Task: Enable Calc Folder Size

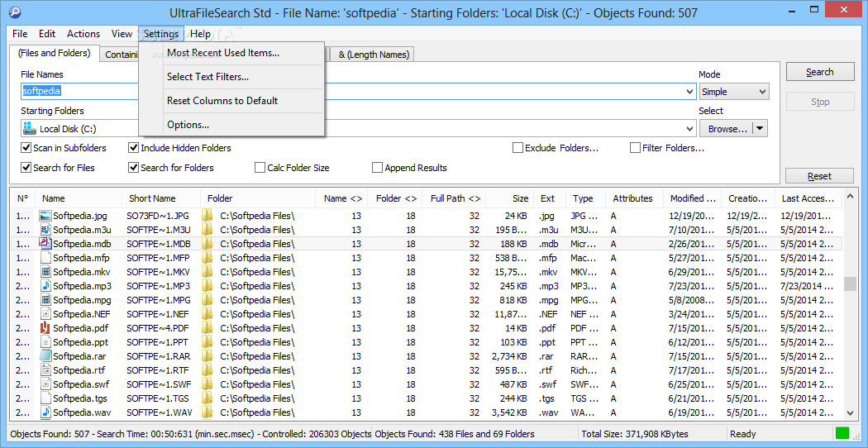Action: click(260, 167)
